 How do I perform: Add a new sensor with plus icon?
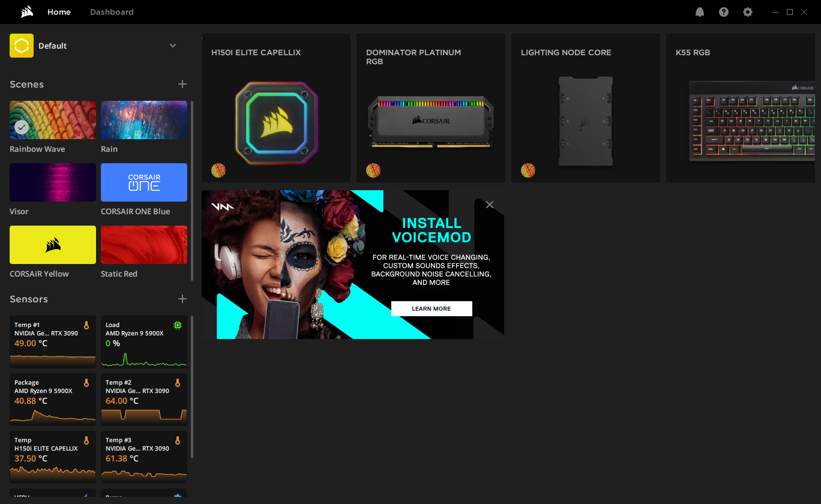[x=182, y=299]
